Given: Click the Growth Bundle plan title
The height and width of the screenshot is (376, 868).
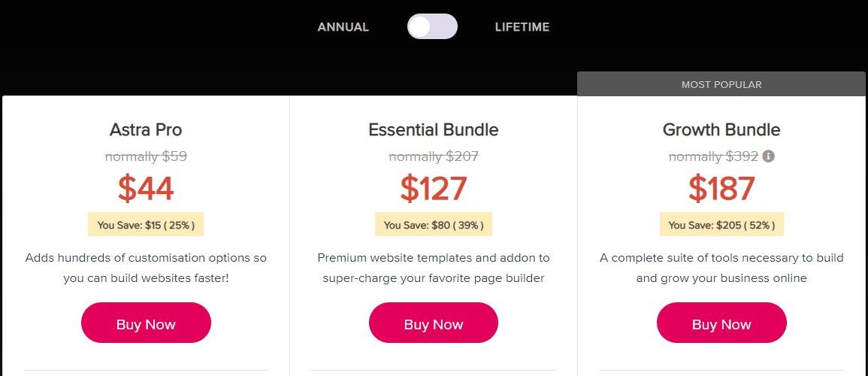Looking at the screenshot, I should point(721,129).
